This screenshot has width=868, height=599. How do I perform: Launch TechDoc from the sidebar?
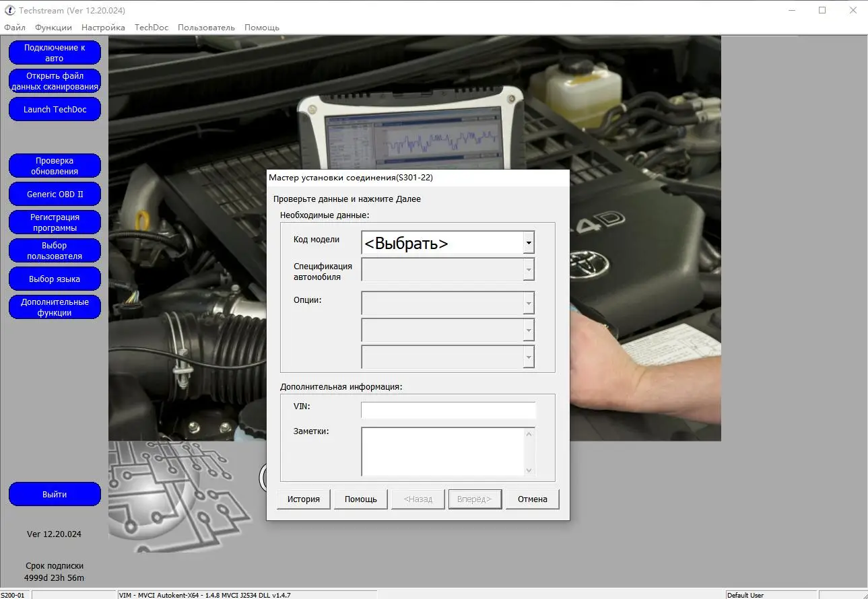click(x=55, y=110)
